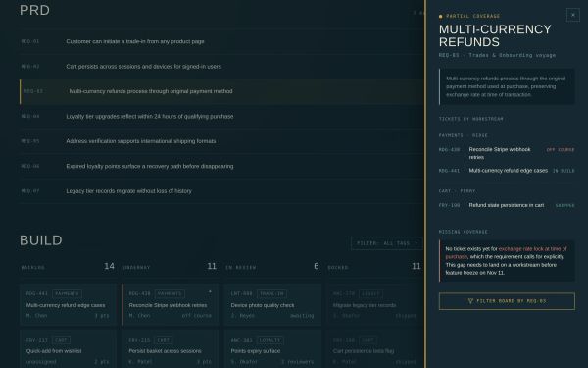588x368 pixels.
Task: Click the In Review column header
Action: 241,268
